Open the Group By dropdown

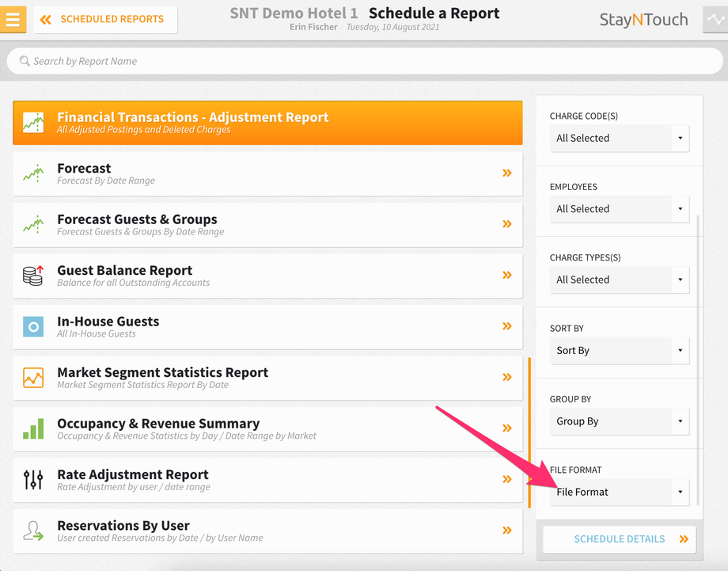click(x=620, y=421)
